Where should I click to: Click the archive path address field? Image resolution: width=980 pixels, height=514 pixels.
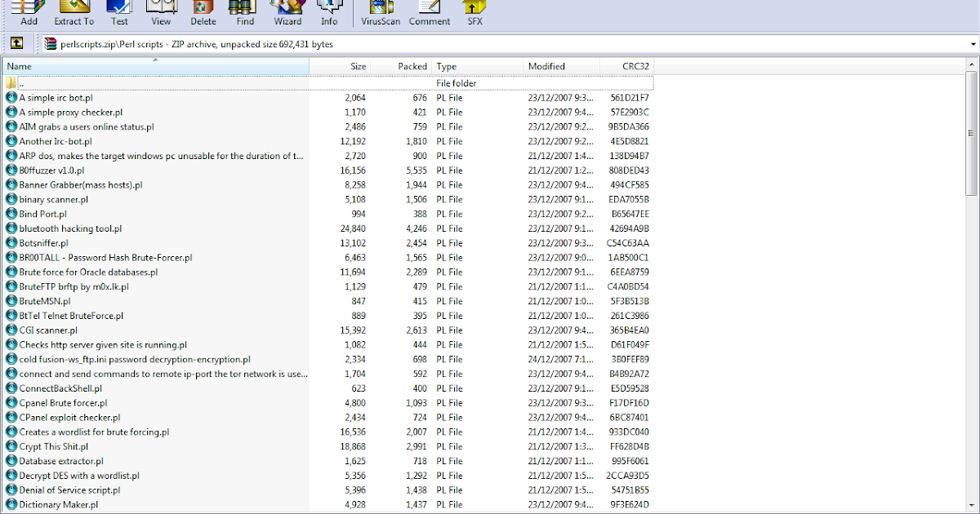(x=505, y=44)
